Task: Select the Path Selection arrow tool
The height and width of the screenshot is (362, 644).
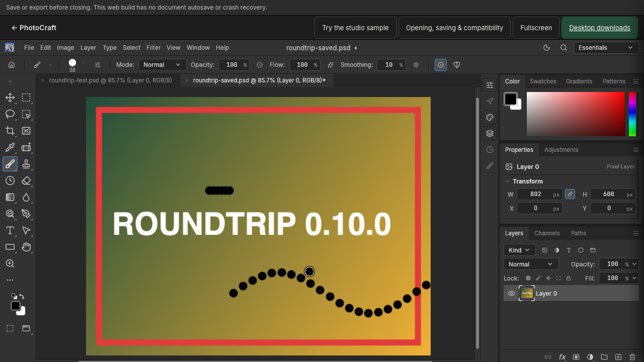Action: pyautogui.click(x=26, y=231)
